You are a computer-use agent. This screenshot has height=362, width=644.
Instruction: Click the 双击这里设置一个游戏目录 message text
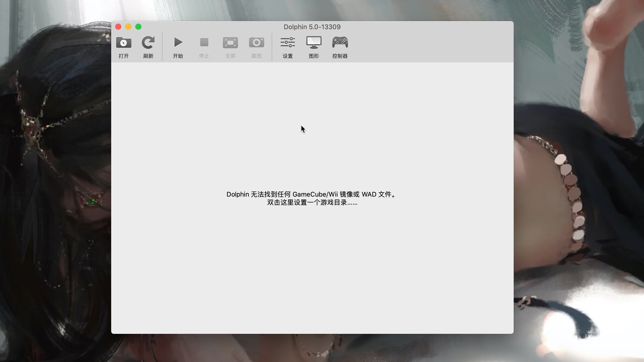pos(312,203)
